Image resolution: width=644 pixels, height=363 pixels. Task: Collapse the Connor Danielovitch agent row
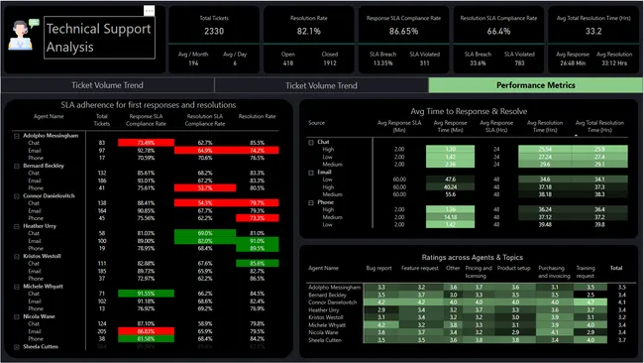[17, 196]
